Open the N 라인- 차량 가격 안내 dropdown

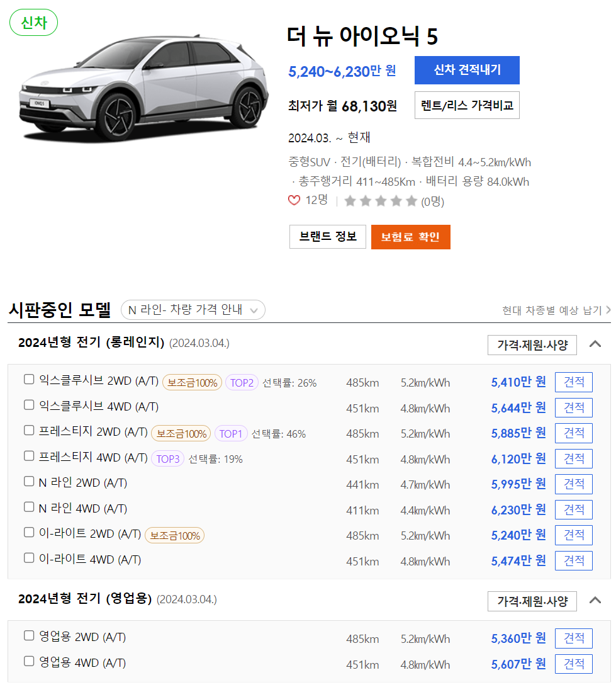click(x=193, y=310)
